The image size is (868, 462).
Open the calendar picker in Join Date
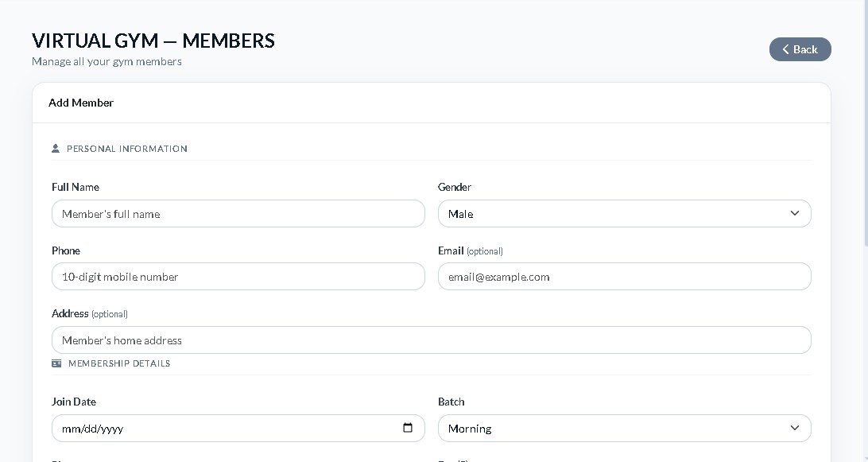point(408,428)
